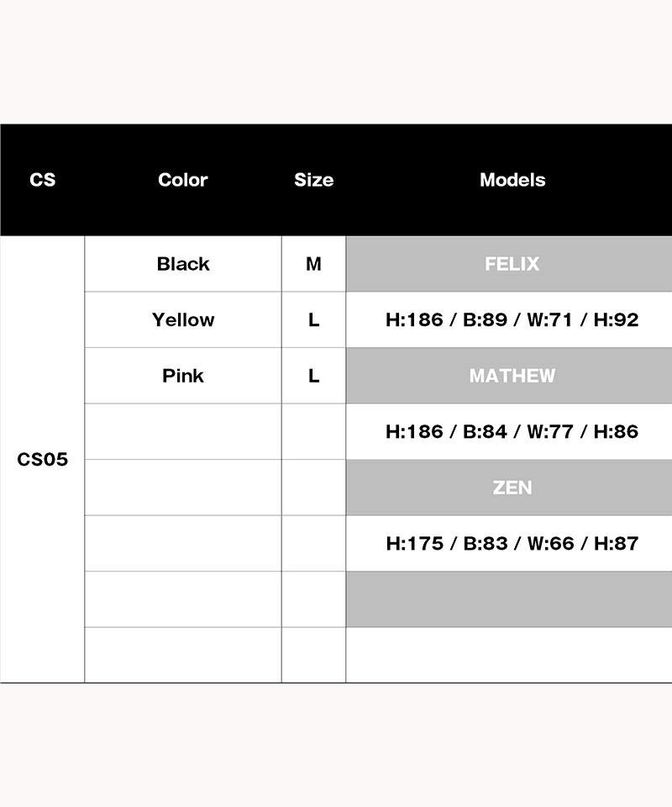The width and height of the screenshot is (672, 807).
Task: Click measurements H:186 / B:84 / W:77 / H:86
Action: tap(512, 431)
